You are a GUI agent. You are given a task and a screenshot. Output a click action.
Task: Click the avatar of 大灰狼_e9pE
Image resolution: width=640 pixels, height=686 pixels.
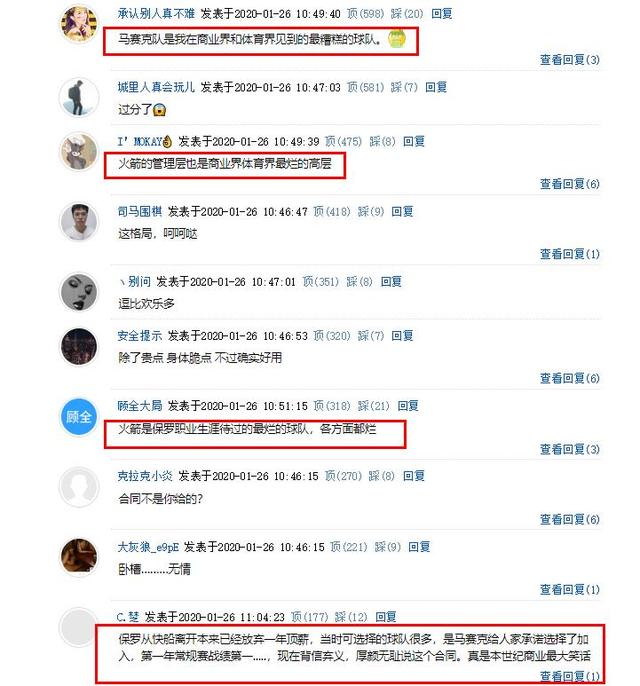click(79, 556)
